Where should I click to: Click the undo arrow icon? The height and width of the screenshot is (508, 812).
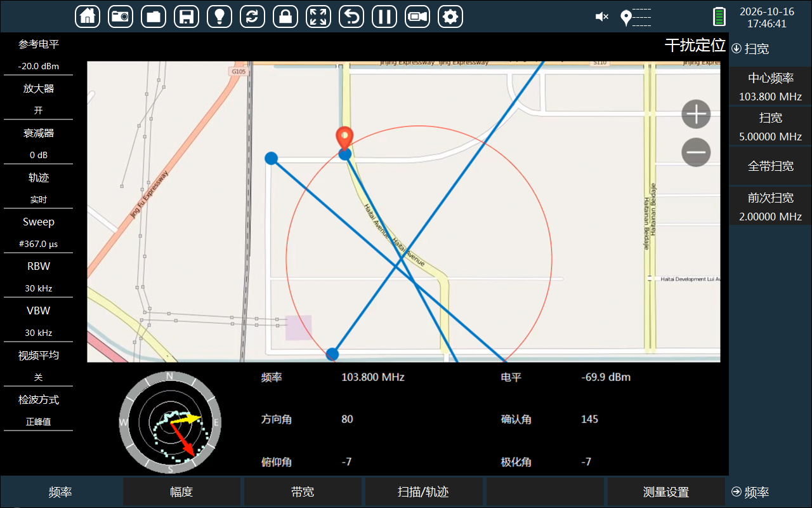coord(351,17)
